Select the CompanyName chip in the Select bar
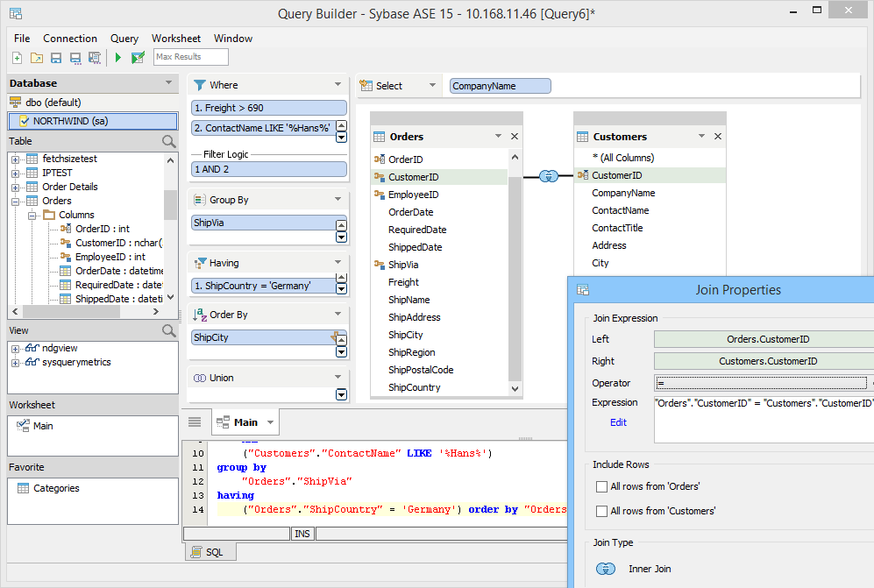Screen dimensions: 874x588 pos(500,86)
